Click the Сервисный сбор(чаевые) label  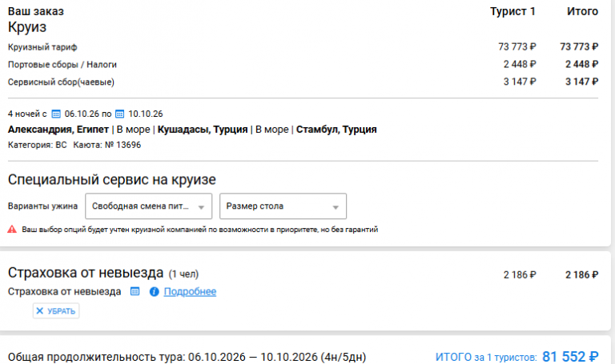tap(61, 82)
